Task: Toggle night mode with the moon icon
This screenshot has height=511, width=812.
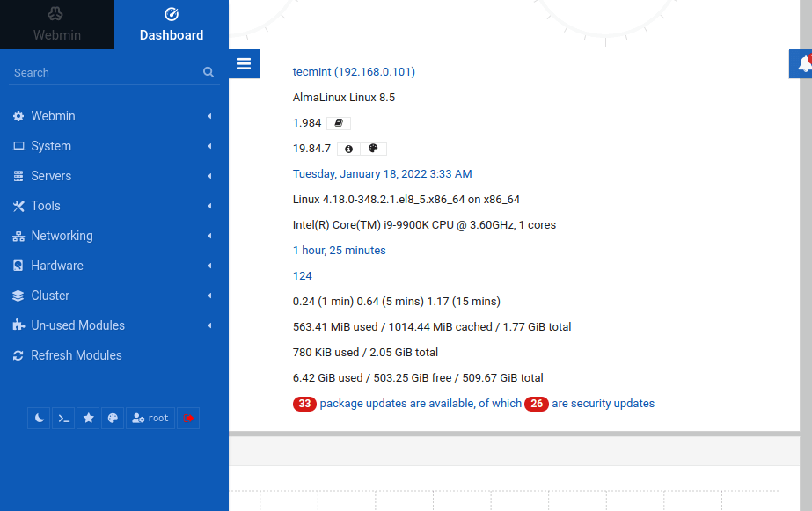Action: click(38, 418)
